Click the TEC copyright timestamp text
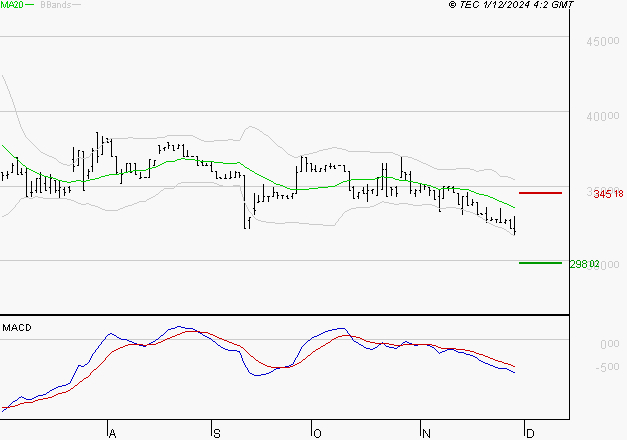Screen dimensions: 627x440 (511, 5)
